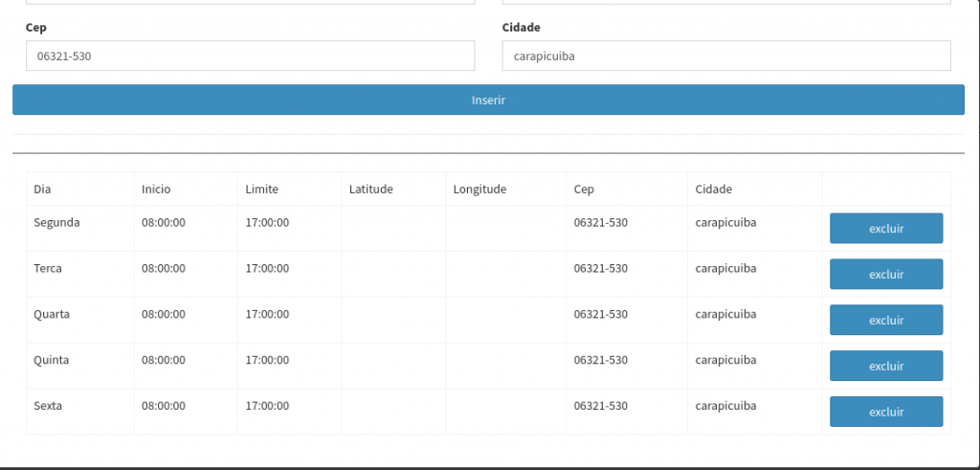The width and height of the screenshot is (980, 470).
Task: Click the Inicio column header
Action: pyautogui.click(x=156, y=190)
